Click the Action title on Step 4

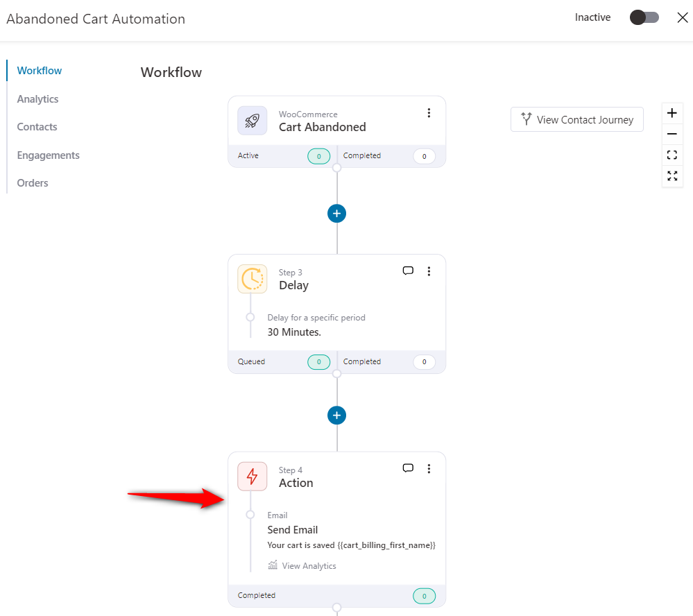(x=296, y=483)
